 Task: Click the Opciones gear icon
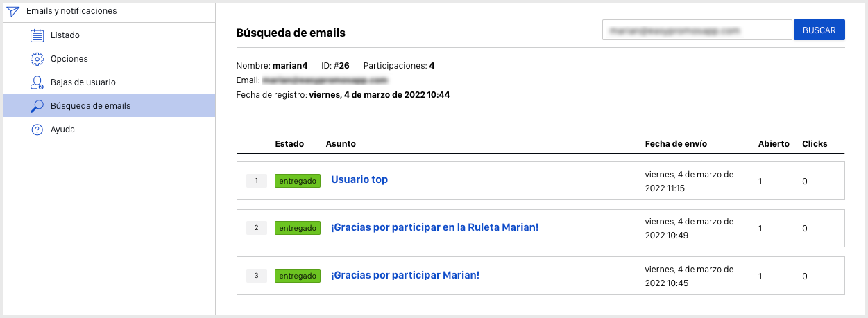tap(37, 59)
